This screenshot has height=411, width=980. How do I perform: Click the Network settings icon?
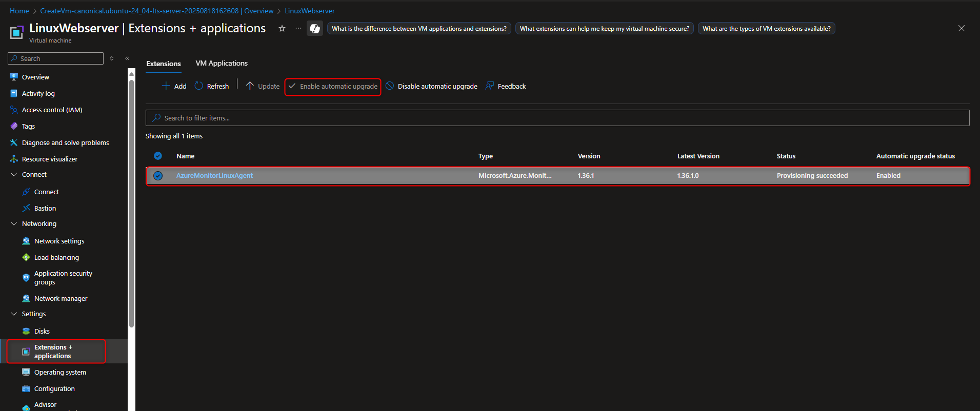click(x=26, y=241)
